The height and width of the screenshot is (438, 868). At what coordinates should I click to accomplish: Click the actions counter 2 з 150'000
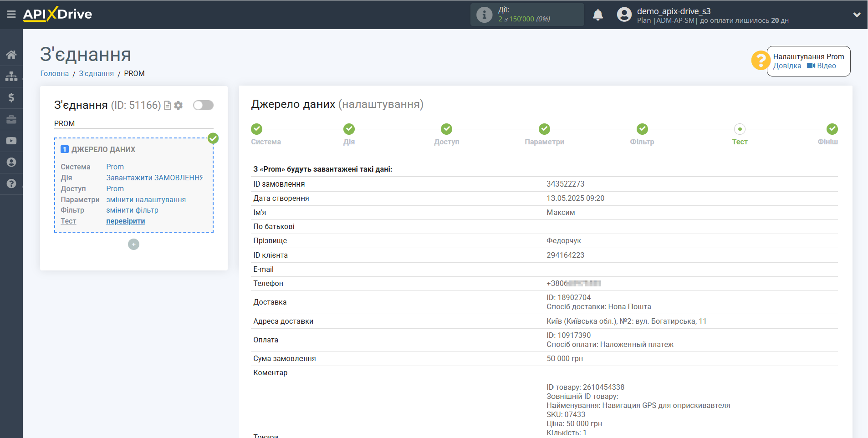point(524,19)
